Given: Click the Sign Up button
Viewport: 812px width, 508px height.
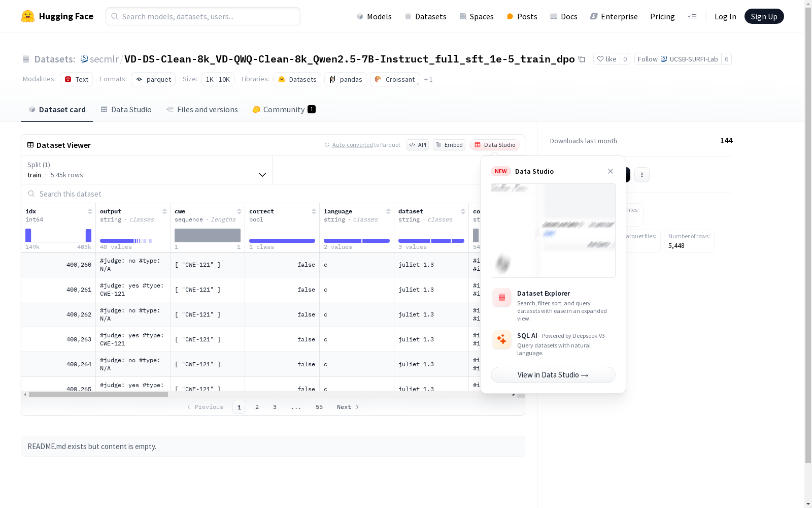Looking at the screenshot, I should [764, 16].
